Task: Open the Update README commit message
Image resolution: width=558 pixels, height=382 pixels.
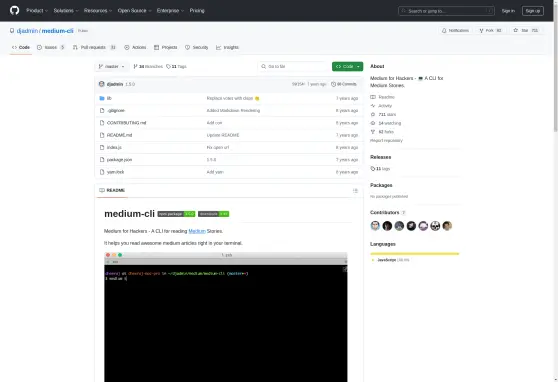Action: click(x=223, y=135)
